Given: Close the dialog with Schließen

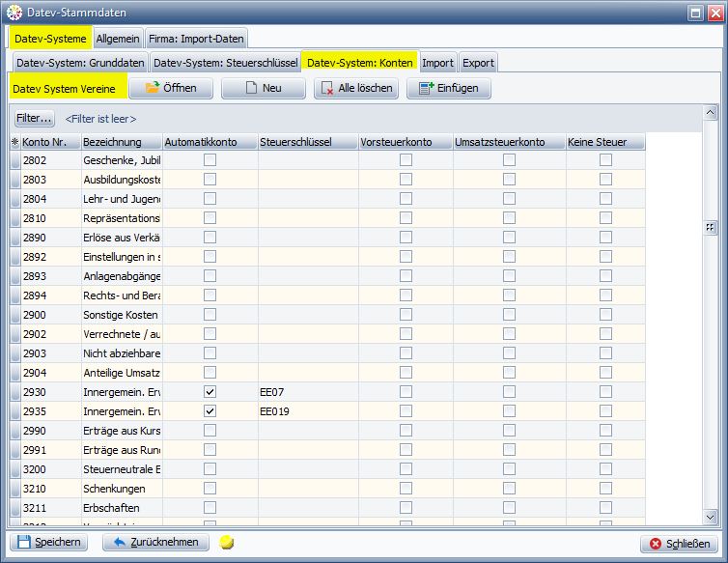Looking at the screenshot, I should tap(679, 544).
